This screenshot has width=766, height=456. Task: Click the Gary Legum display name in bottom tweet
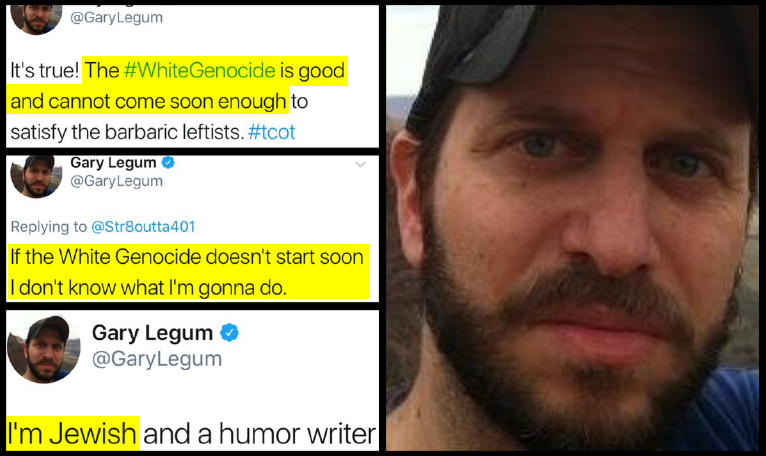click(152, 333)
